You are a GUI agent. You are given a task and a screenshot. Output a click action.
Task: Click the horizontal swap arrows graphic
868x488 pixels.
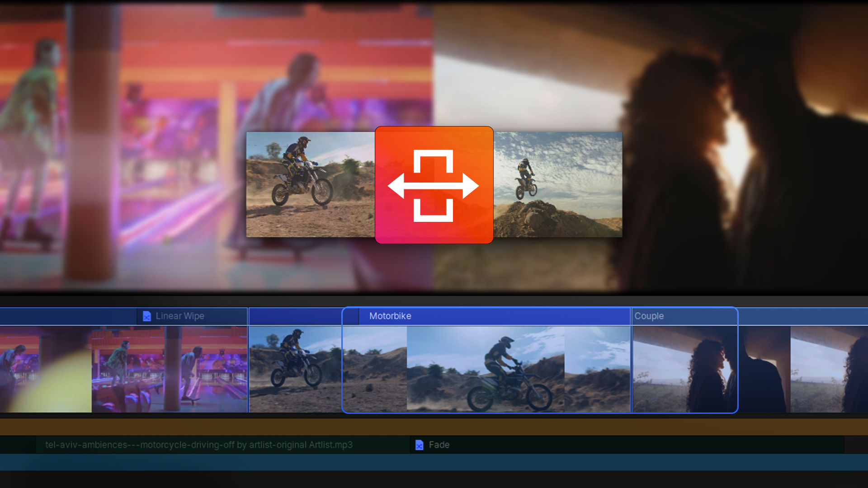[433, 184]
